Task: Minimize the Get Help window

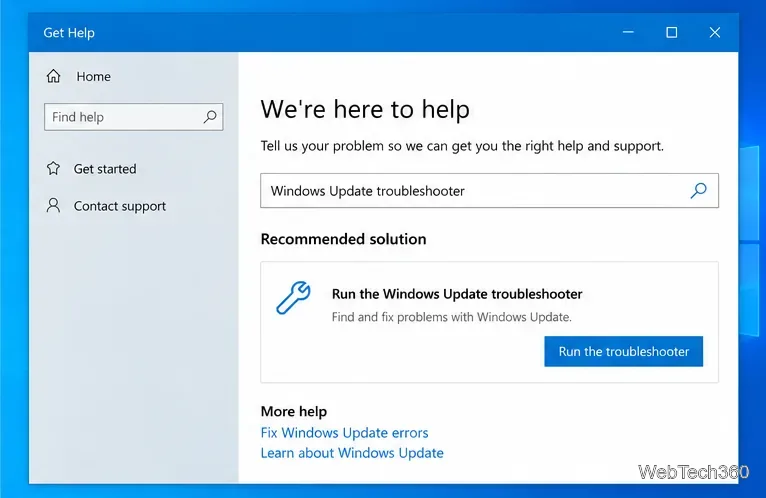Action: click(x=628, y=32)
